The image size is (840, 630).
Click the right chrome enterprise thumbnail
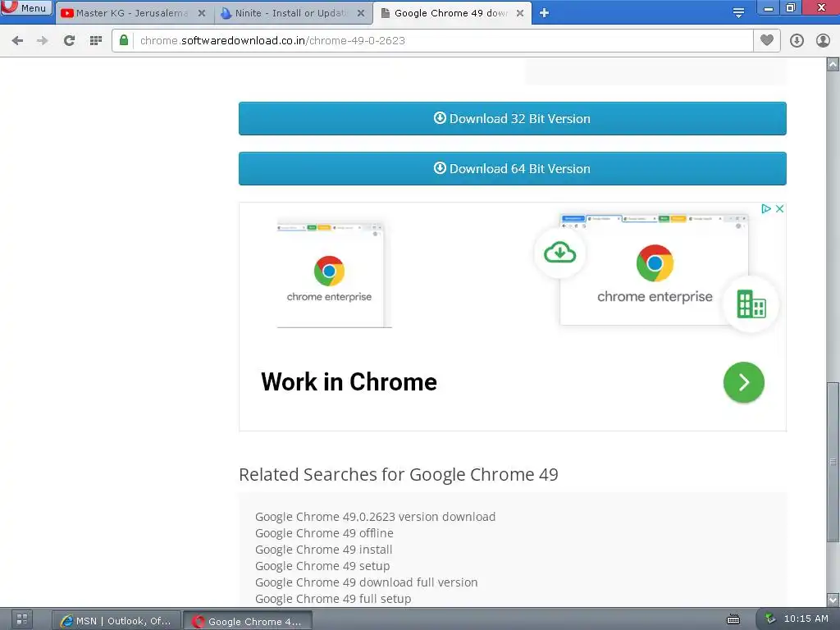(654, 269)
